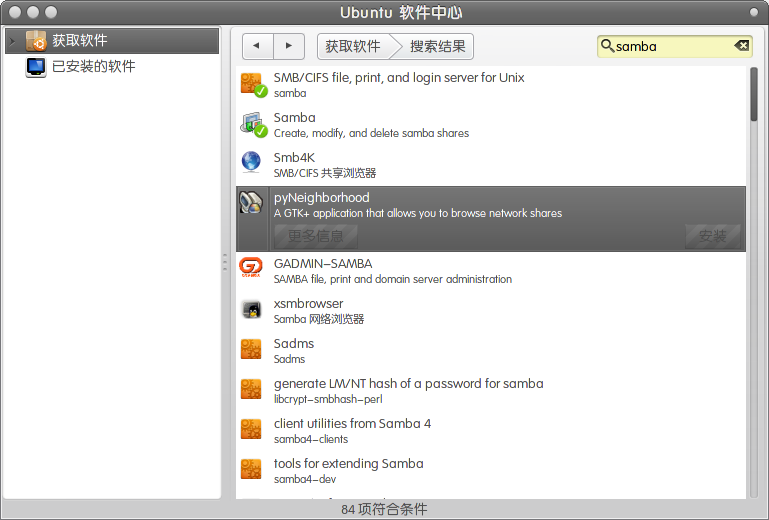Select the Smb4K result title
Viewport: 769px width, 520px height.
294,157
